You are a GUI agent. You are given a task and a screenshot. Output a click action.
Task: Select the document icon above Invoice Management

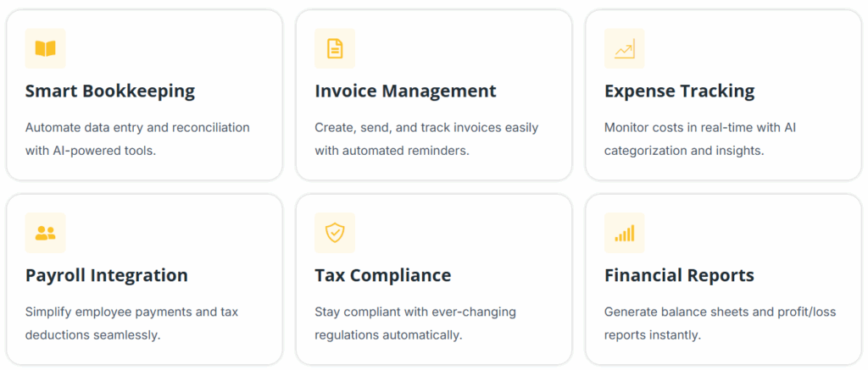[335, 49]
